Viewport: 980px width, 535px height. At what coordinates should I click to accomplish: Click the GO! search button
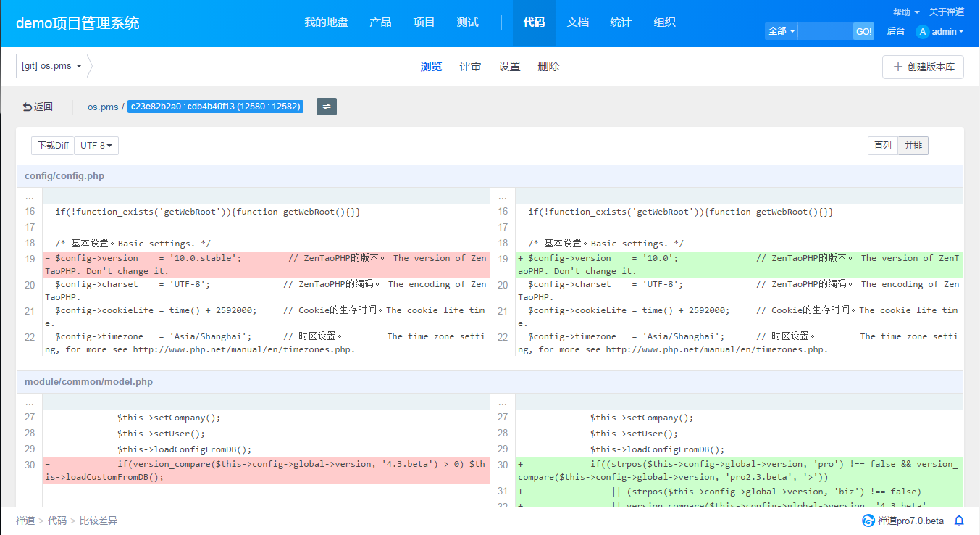tap(863, 31)
